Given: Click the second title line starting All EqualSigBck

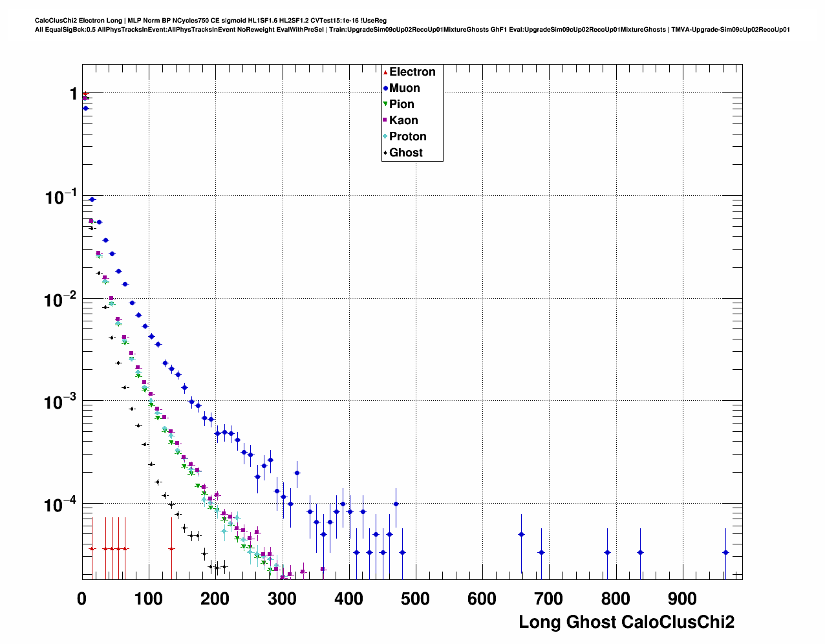Looking at the screenshot, I should (x=412, y=30).
